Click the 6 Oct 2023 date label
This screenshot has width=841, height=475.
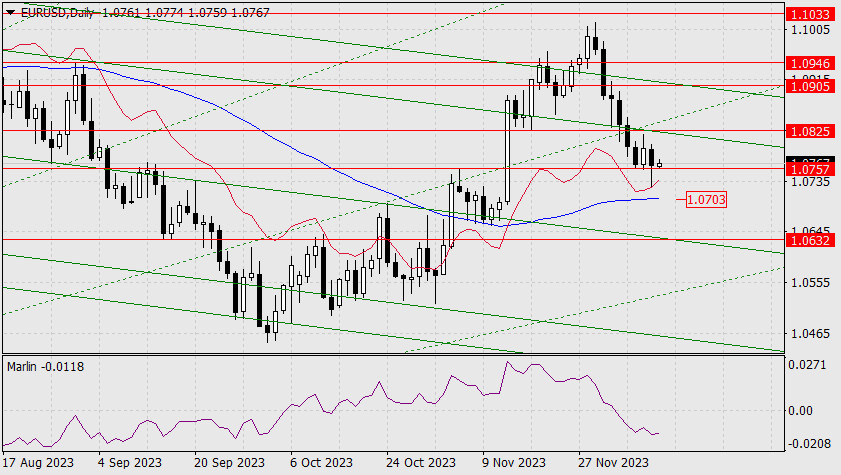[x=321, y=462]
